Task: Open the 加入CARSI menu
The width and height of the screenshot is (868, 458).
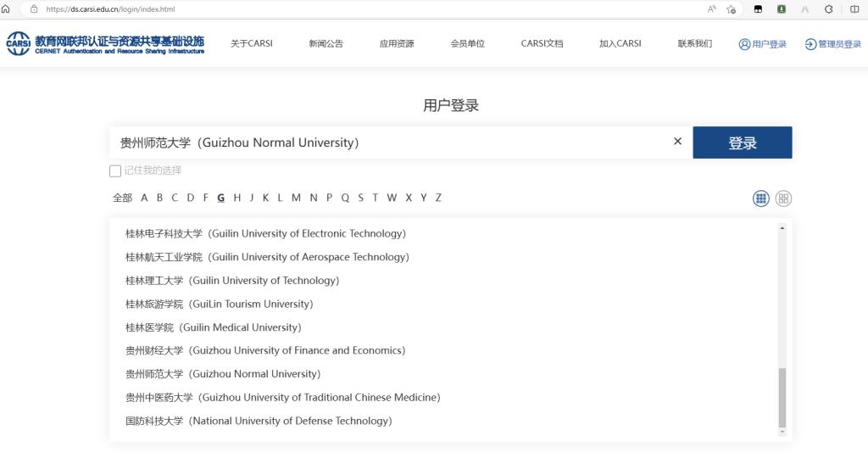Action: tap(620, 43)
